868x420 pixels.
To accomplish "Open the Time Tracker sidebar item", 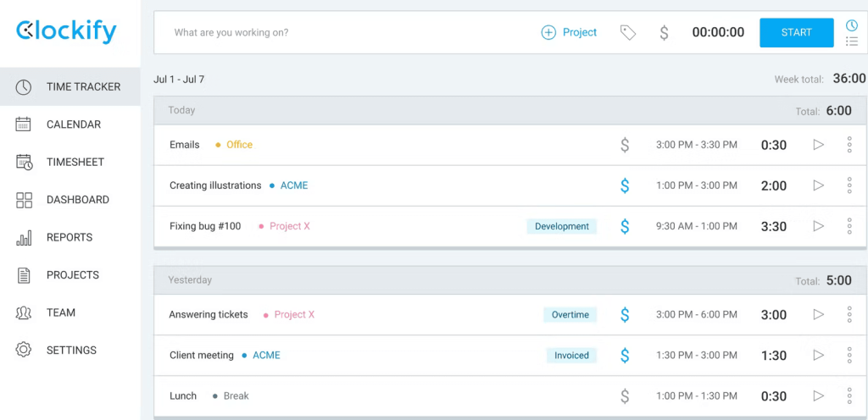I will tap(70, 86).
